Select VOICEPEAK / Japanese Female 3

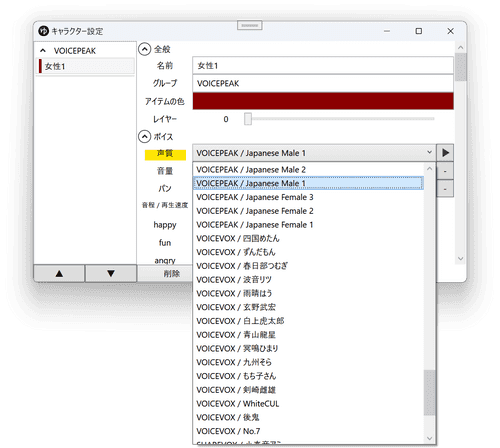coord(308,197)
